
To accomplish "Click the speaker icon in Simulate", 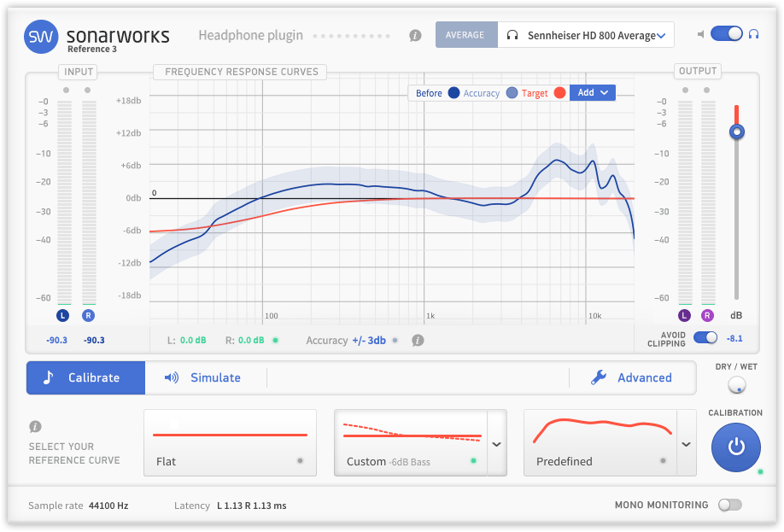I will coord(172,377).
